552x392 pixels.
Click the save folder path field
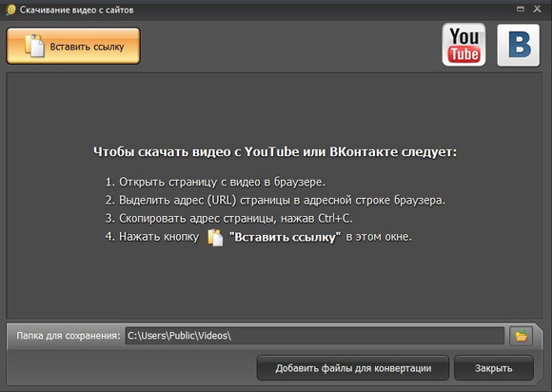click(315, 336)
